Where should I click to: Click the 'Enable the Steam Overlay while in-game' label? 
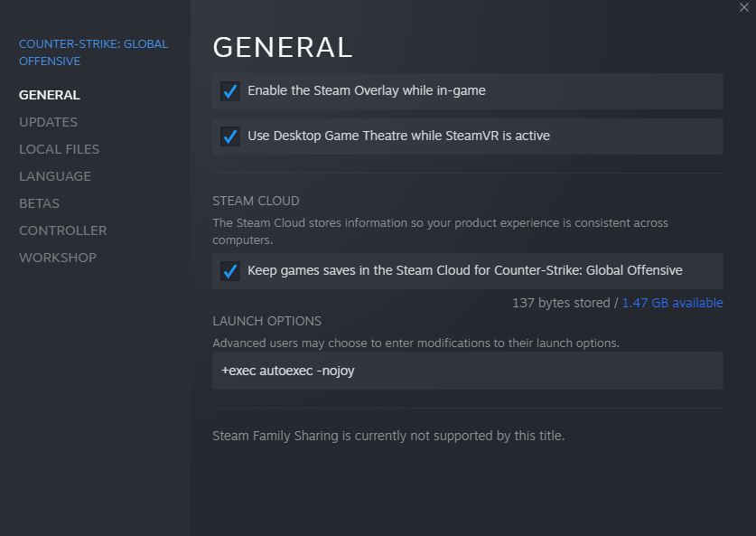367,91
